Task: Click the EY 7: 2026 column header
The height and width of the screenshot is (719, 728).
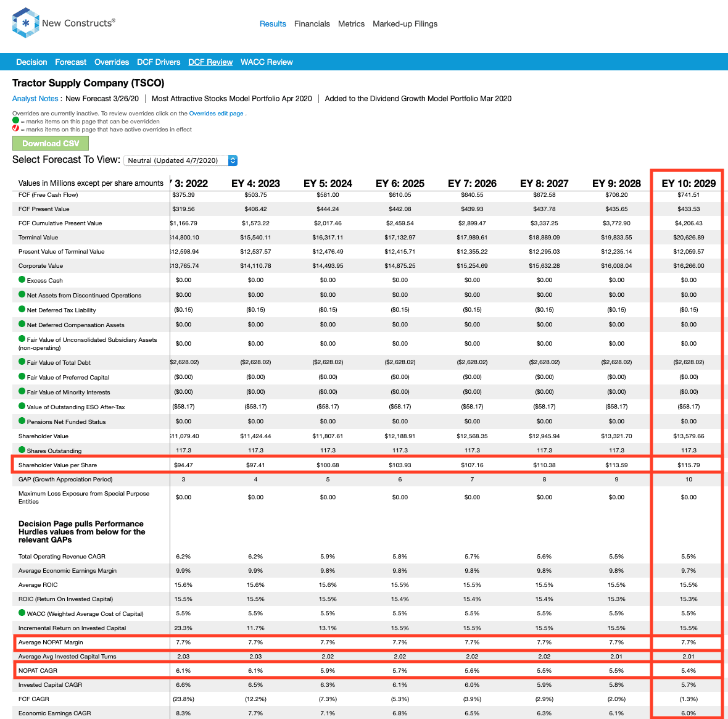Action: 472,183
